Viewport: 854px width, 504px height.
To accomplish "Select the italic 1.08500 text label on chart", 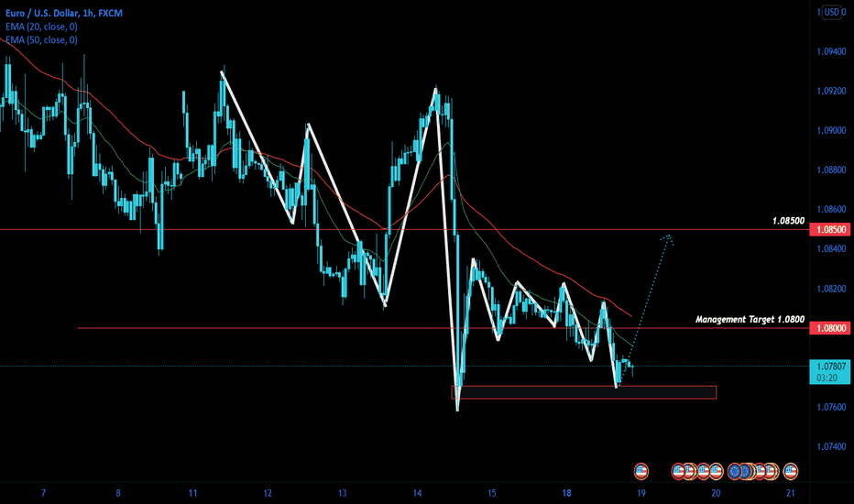I will [x=788, y=221].
